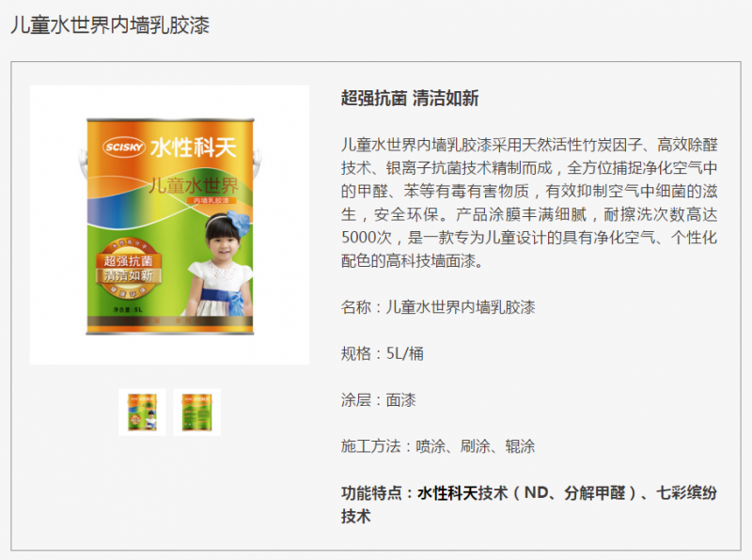752x560 pixels.
Task: Click the 涂层：面漆 line
Action: (x=379, y=400)
